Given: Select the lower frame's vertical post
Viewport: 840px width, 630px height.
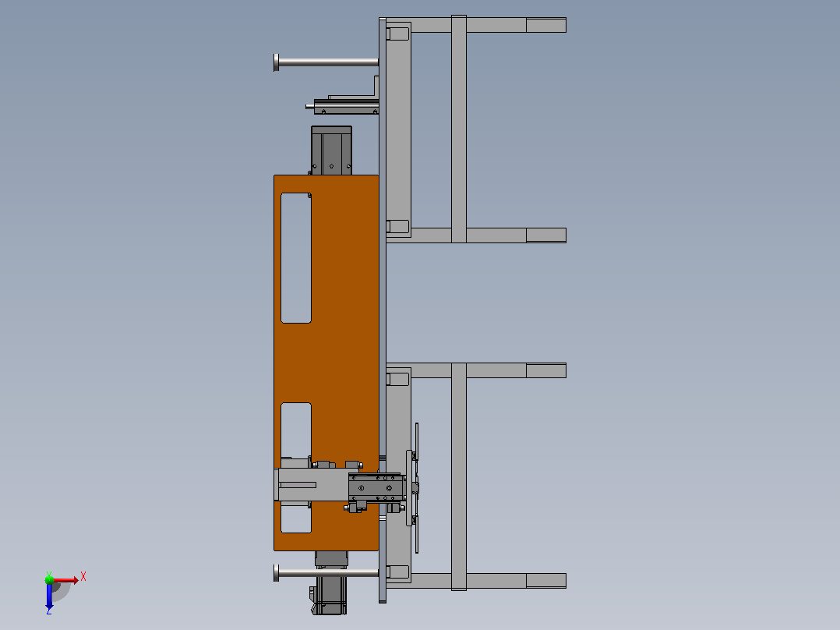Looking at the screenshot, I should [x=458, y=476].
